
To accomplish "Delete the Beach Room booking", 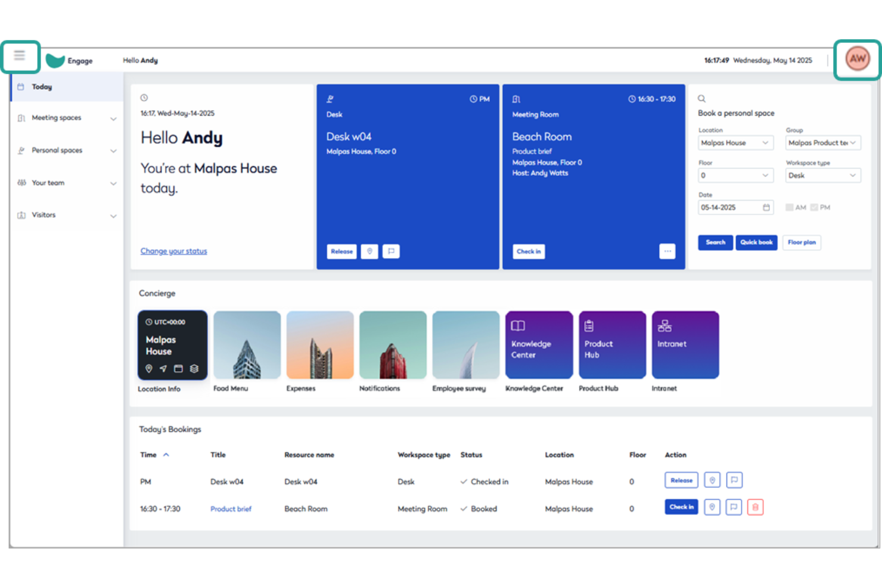I will pos(756,508).
